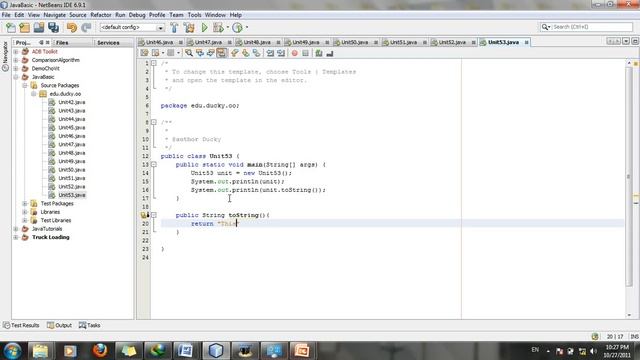Click the Windows Start button

[x=13, y=351]
